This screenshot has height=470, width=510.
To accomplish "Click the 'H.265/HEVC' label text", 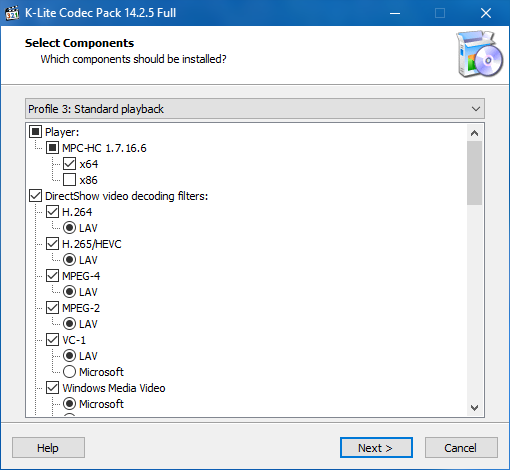I will [92, 244].
